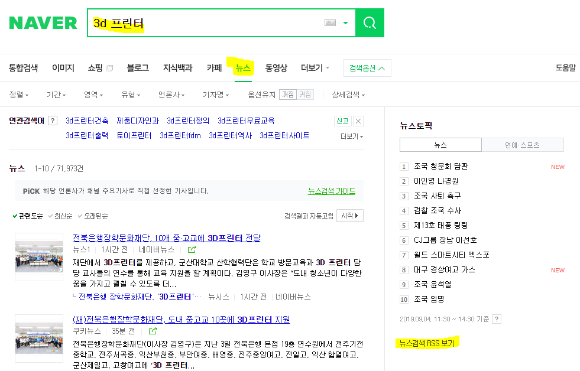Open the 언론사 filter dropdown
580x371 pixels.
pos(171,95)
